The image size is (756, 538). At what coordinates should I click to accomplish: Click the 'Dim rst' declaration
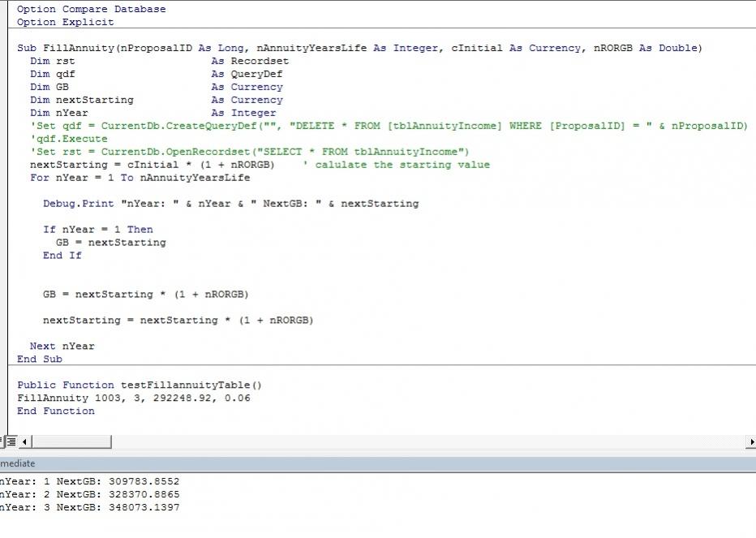[x=53, y=62]
